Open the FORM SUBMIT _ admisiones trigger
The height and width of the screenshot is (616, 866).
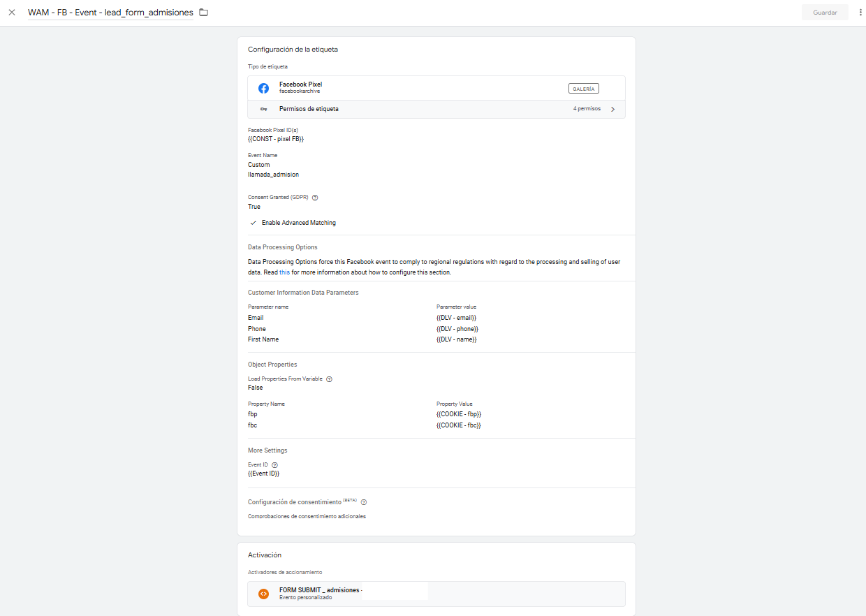click(x=320, y=590)
